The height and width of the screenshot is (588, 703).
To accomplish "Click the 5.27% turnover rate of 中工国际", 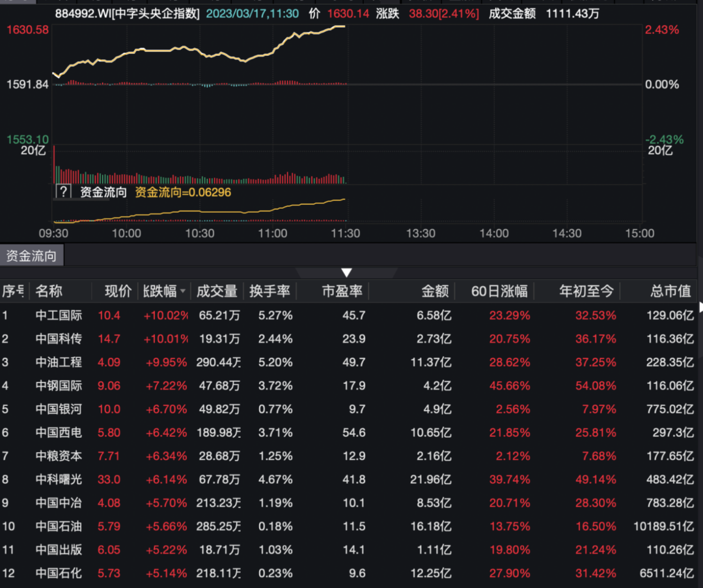I will click(275, 315).
